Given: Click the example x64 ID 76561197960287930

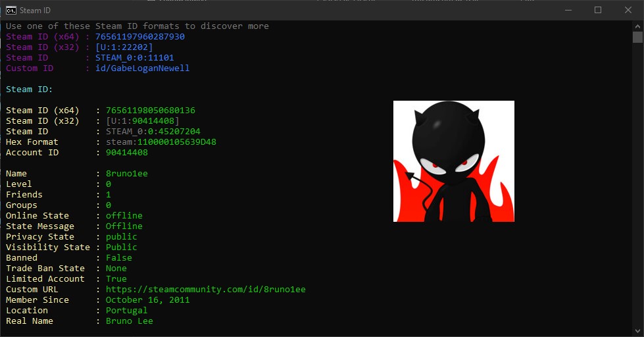Looking at the screenshot, I should 140,37.
